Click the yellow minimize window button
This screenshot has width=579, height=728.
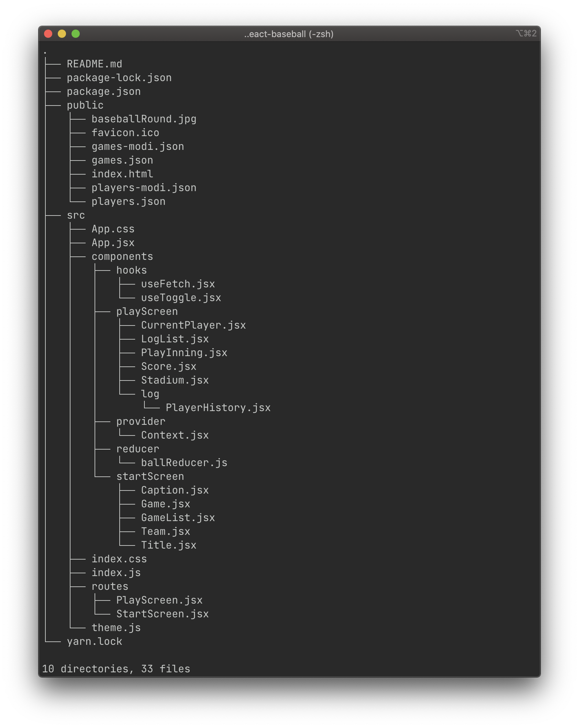[62, 34]
